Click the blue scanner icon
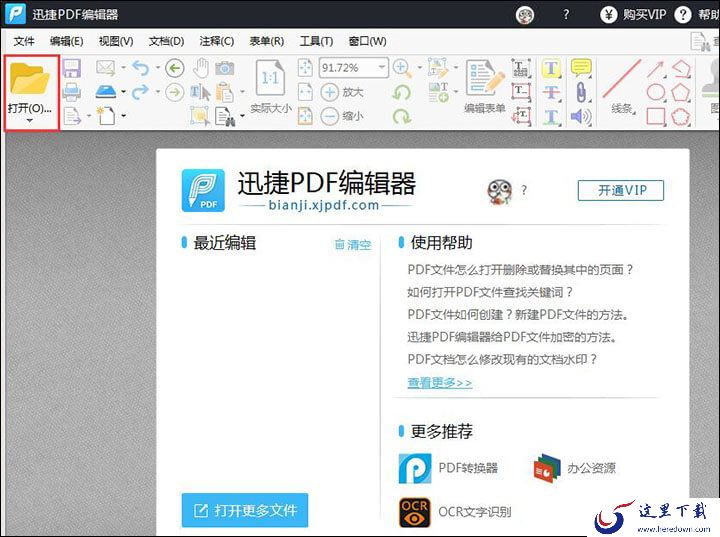This screenshot has height=537, width=720. pos(106,92)
